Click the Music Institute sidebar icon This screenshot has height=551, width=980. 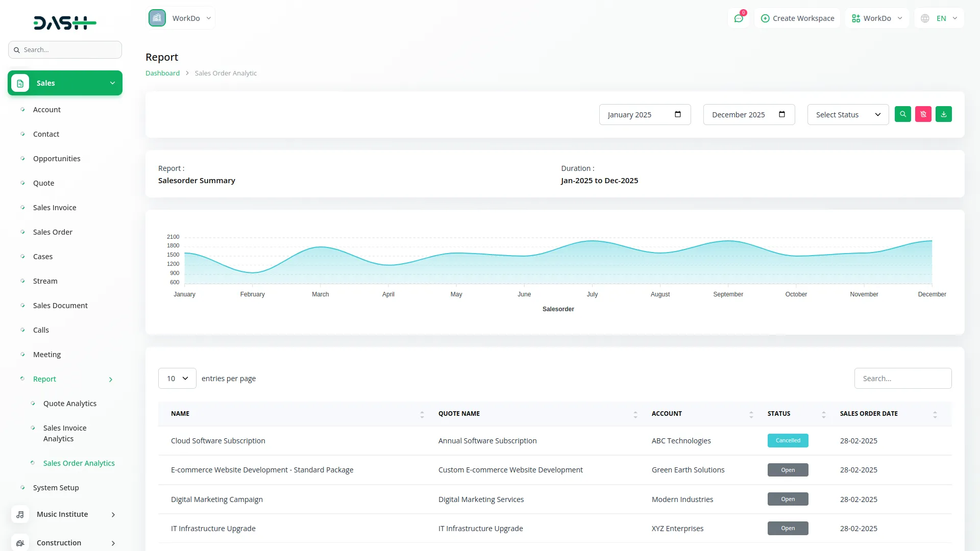[20, 514]
